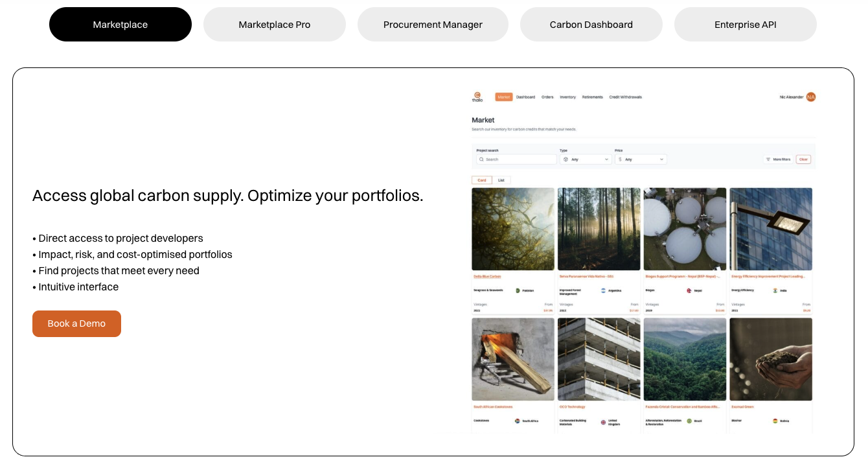Switch the results to List view

502,180
